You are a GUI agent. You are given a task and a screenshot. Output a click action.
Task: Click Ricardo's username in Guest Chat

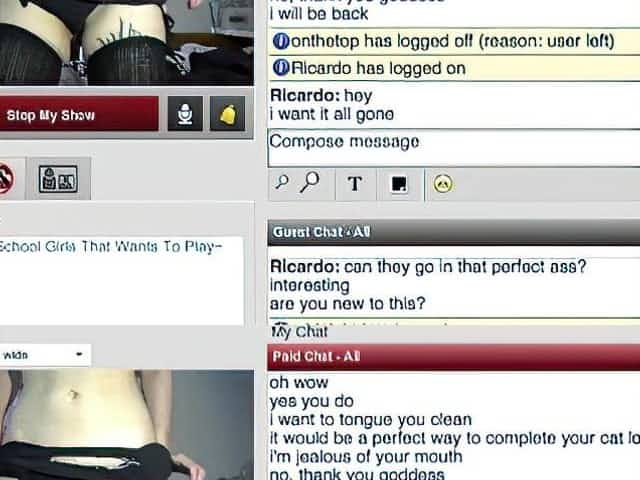(x=304, y=268)
